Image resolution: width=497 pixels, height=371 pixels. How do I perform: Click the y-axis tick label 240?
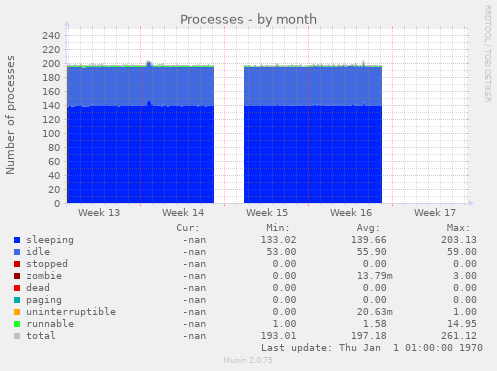click(x=51, y=35)
